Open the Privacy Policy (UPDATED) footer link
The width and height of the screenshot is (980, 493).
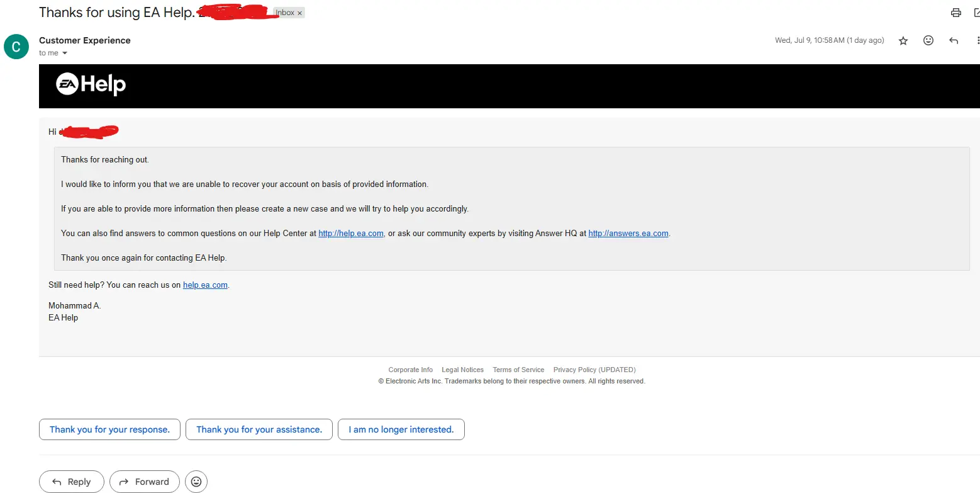(x=594, y=370)
